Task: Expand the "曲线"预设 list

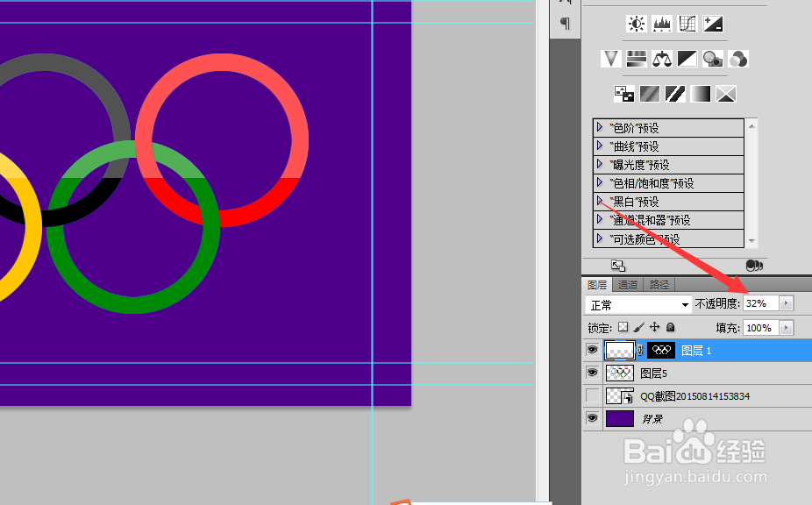Action: [600, 146]
